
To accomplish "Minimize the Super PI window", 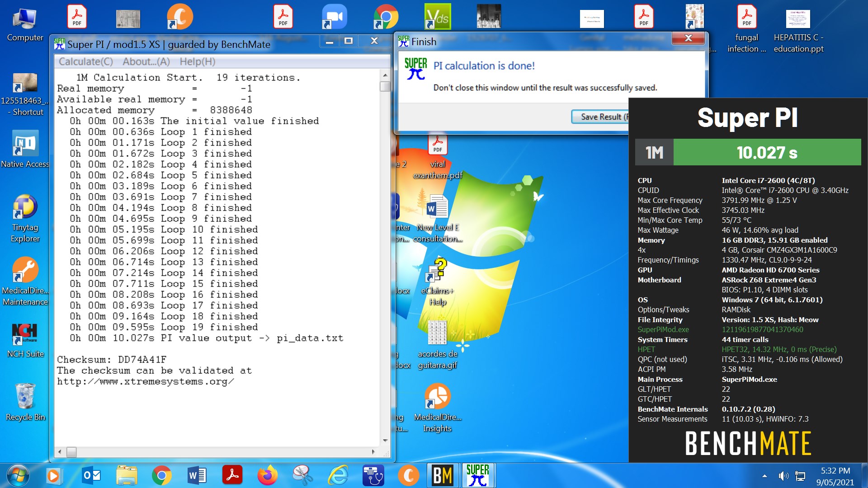I will pos(330,41).
